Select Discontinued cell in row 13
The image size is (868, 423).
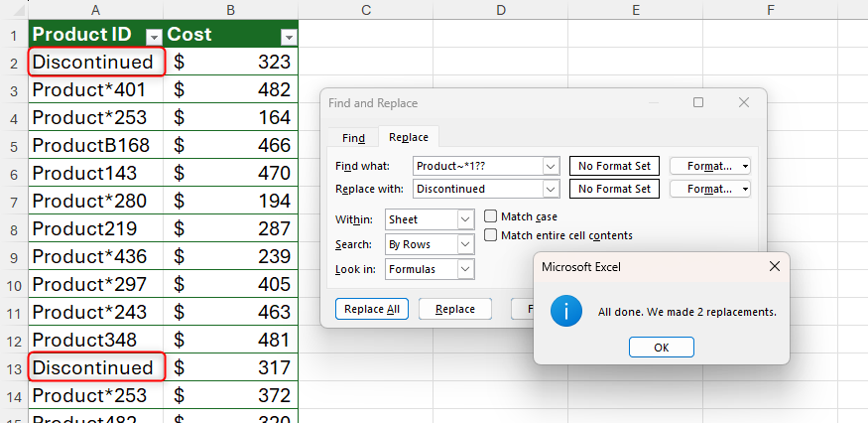click(x=96, y=367)
